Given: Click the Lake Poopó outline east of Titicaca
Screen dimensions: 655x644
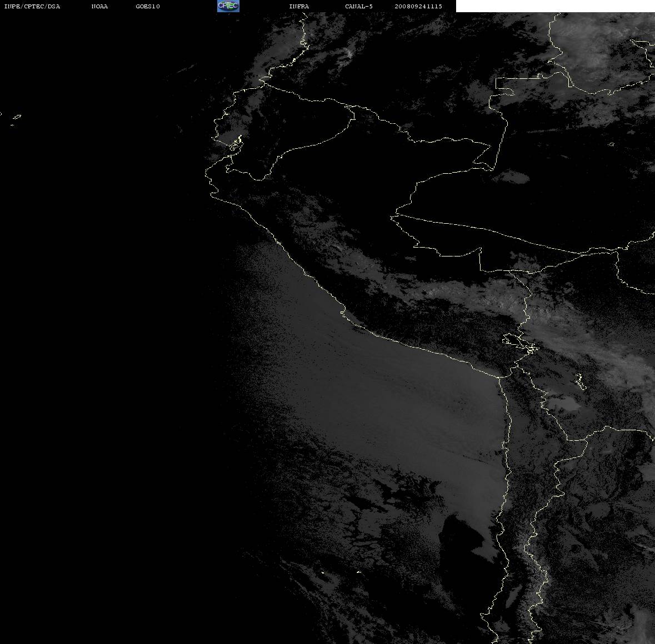Looking at the screenshot, I should pyautogui.click(x=580, y=381).
